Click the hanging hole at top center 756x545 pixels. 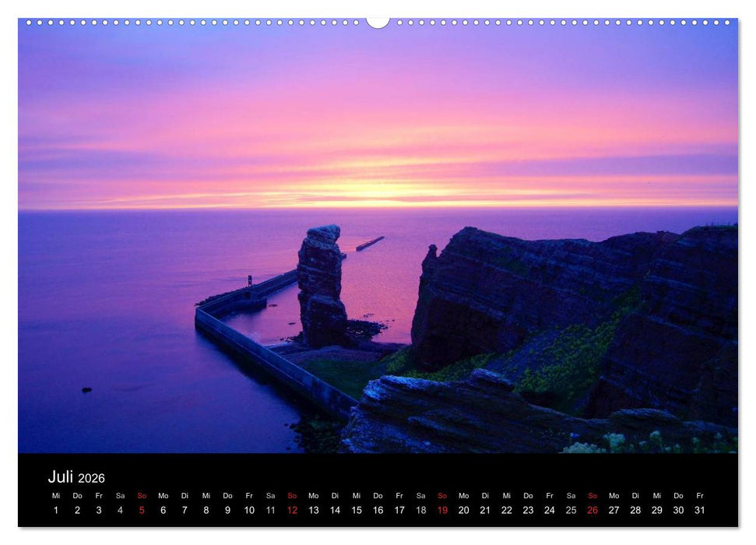click(x=378, y=22)
